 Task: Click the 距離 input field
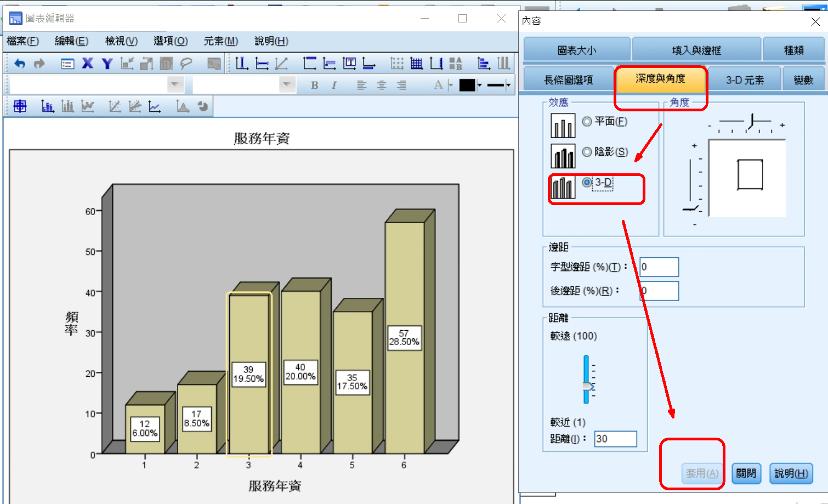615,439
